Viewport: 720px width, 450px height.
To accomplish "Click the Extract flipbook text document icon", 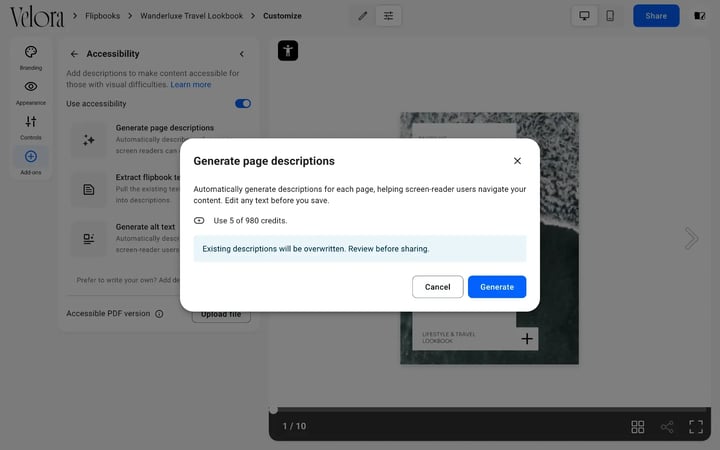I will pyautogui.click(x=89, y=189).
